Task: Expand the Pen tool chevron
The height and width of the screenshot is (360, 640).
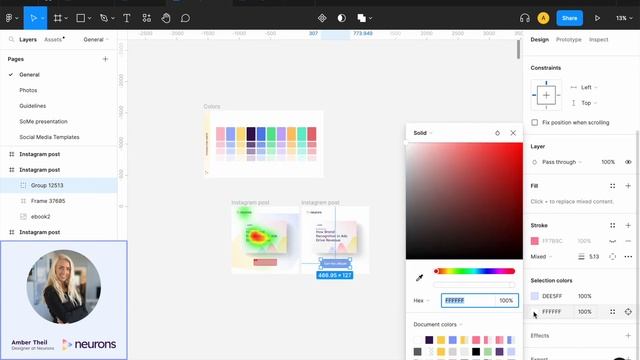Action: tap(113, 18)
